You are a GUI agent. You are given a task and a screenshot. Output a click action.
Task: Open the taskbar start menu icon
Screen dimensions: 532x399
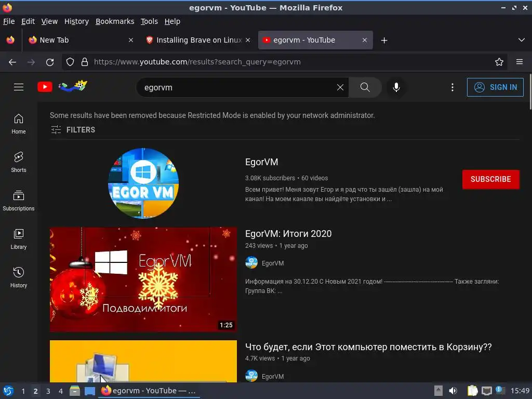click(x=8, y=391)
